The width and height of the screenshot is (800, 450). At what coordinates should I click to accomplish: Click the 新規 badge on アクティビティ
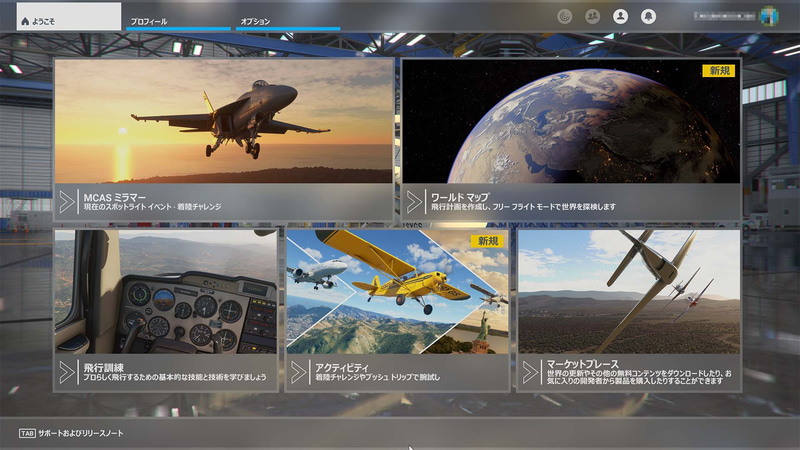click(x=487, y=241)
